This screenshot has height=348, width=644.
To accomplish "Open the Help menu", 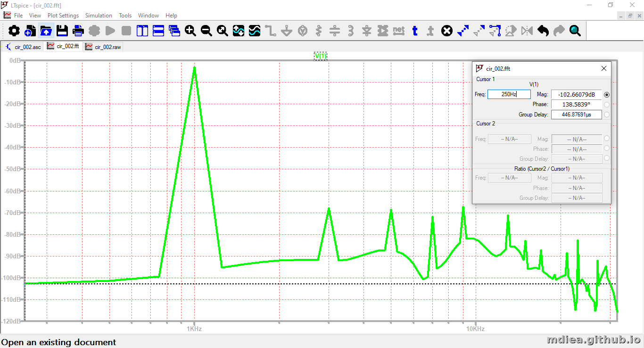I will point(171,16).
